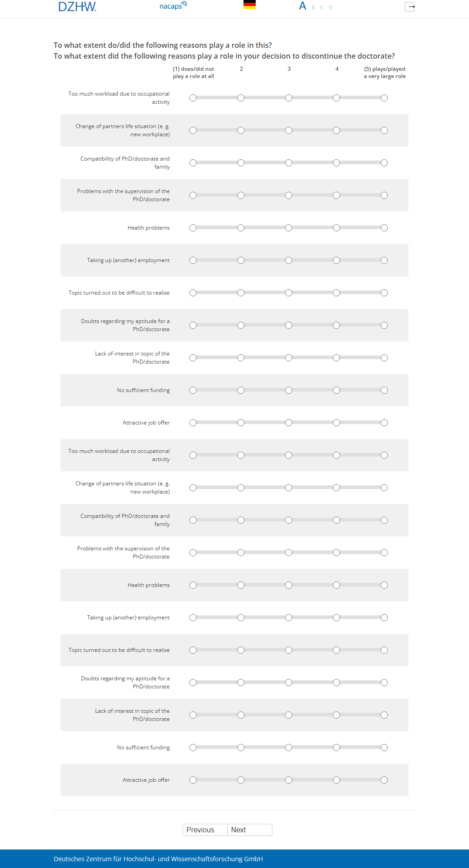This screenshot has height=868, width=469.
Task: Select font size option D
Action: click(331, 8)
